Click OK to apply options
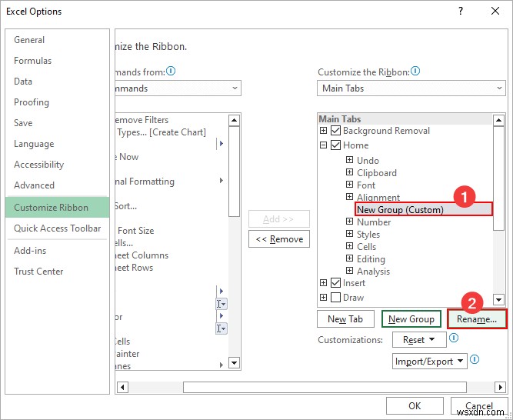The height and width of the screenshot is (420, 513). (415, 405)
